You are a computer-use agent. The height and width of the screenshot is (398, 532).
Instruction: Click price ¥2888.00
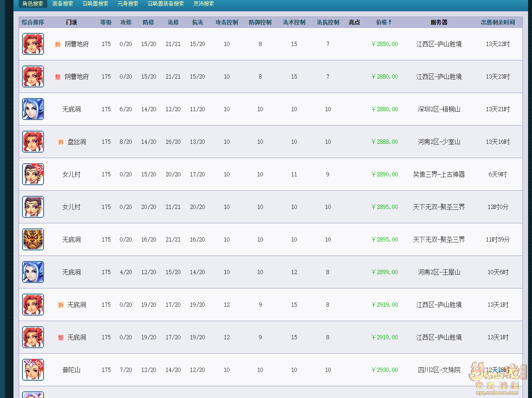385,142
